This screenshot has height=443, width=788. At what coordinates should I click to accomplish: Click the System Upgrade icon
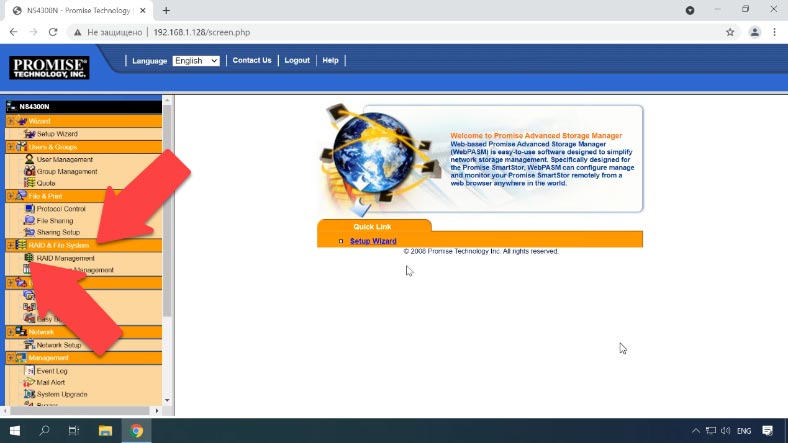coord(29,394)
